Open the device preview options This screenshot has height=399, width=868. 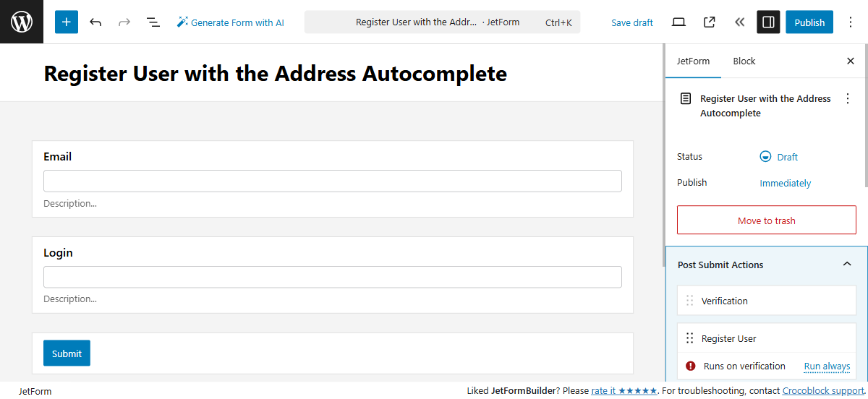pos(678,22)
